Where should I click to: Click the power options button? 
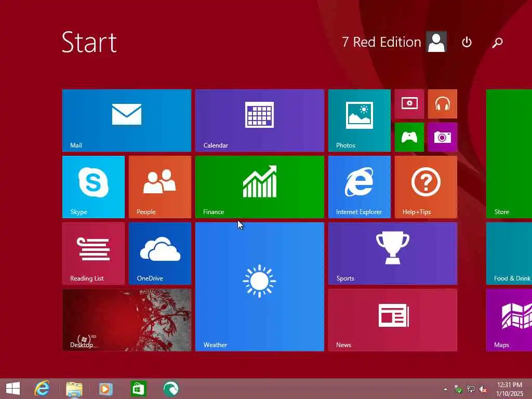[467, 42]
